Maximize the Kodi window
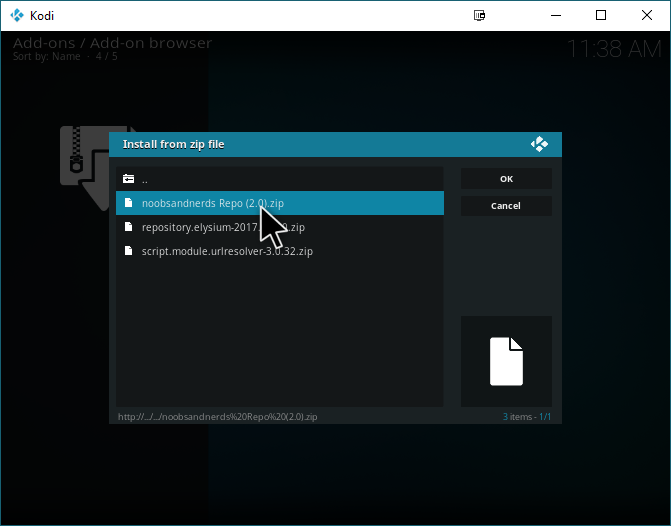 click(x=601, y=15)
